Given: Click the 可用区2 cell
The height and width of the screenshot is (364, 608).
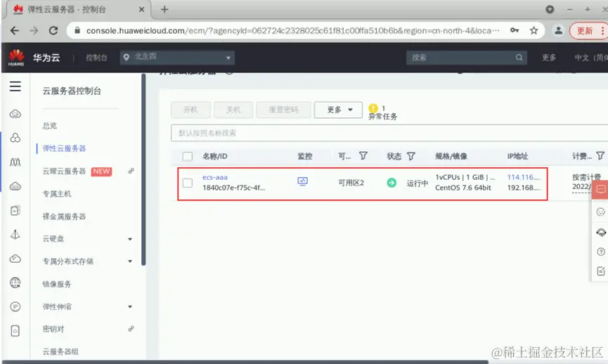Looking at the screenshot, I should point(351,183).
